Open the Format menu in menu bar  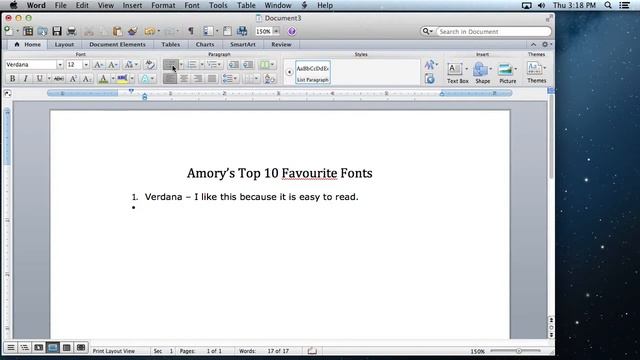click(163, 5)
